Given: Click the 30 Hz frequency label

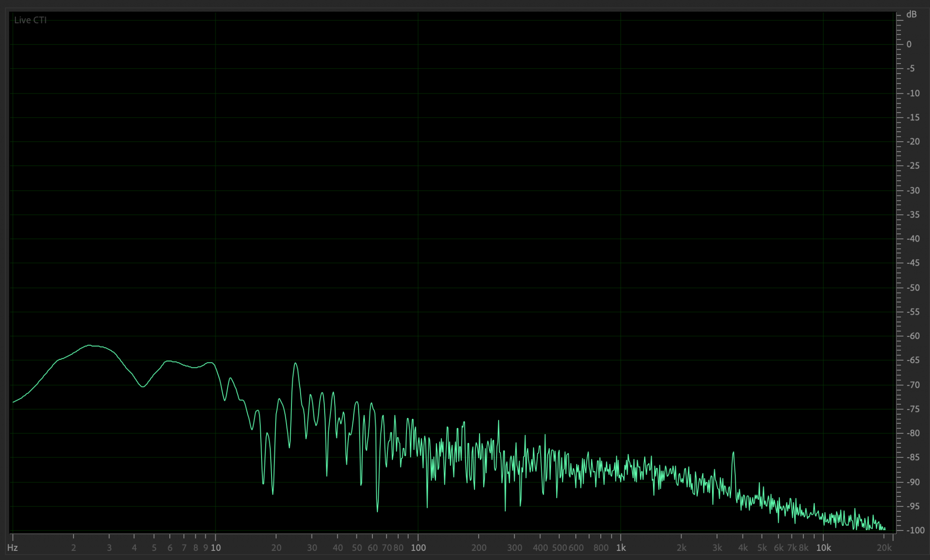Looking at the screenshot, I should (312, 548).
